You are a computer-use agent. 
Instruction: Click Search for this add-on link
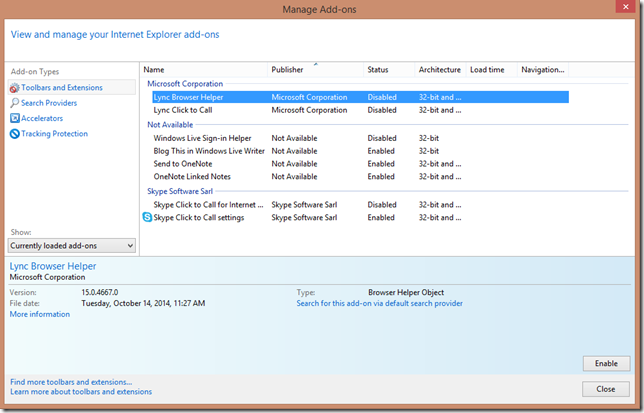click(x=379, y=303)
